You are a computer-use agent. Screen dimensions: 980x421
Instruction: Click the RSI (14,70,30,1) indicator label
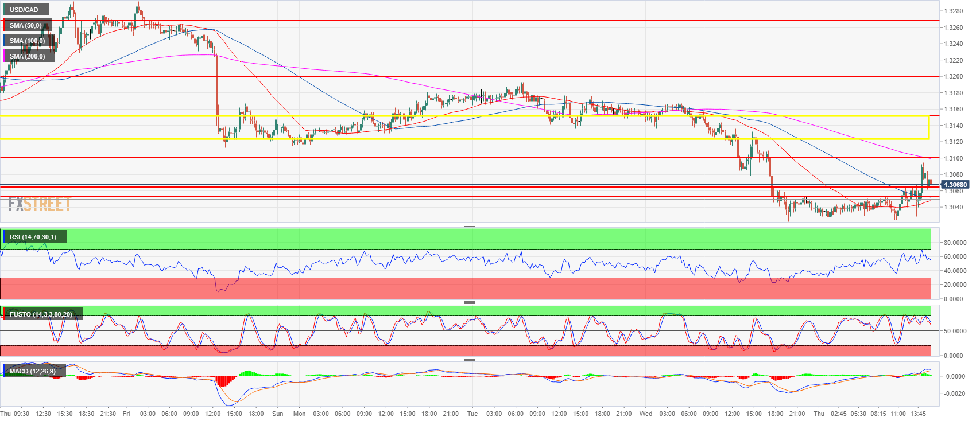click(x=33, y=237)
